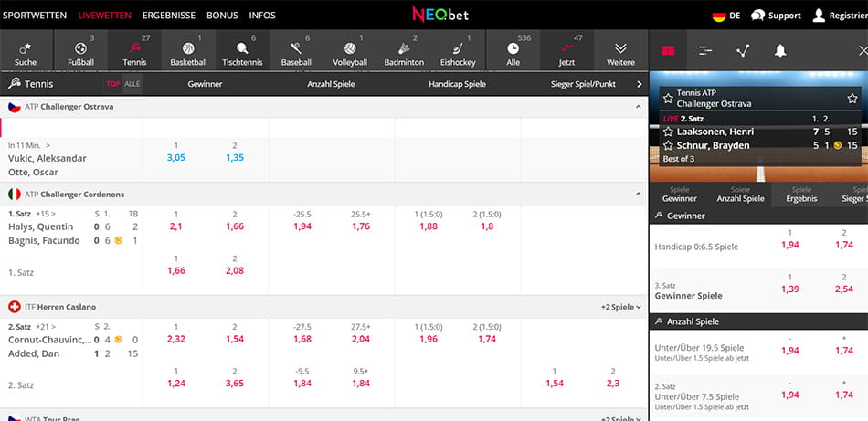Collapse ATP Challenger Ostrava section

[639, 107]
